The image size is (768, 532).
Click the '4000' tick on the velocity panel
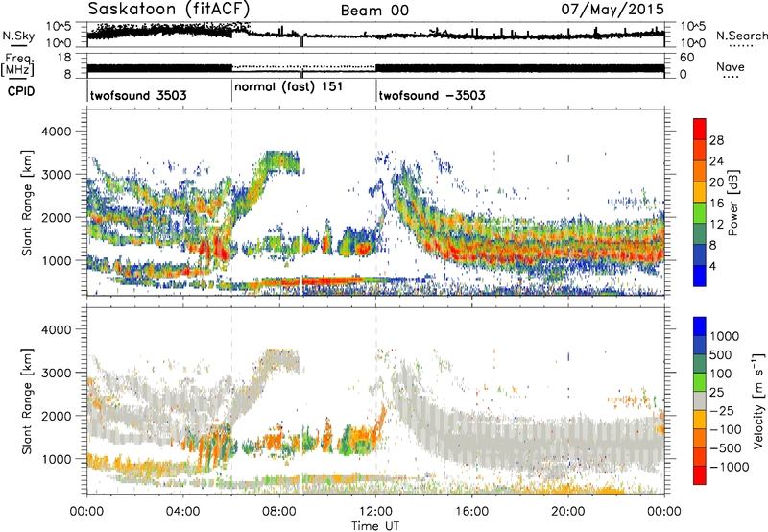[x=56, y=329]
